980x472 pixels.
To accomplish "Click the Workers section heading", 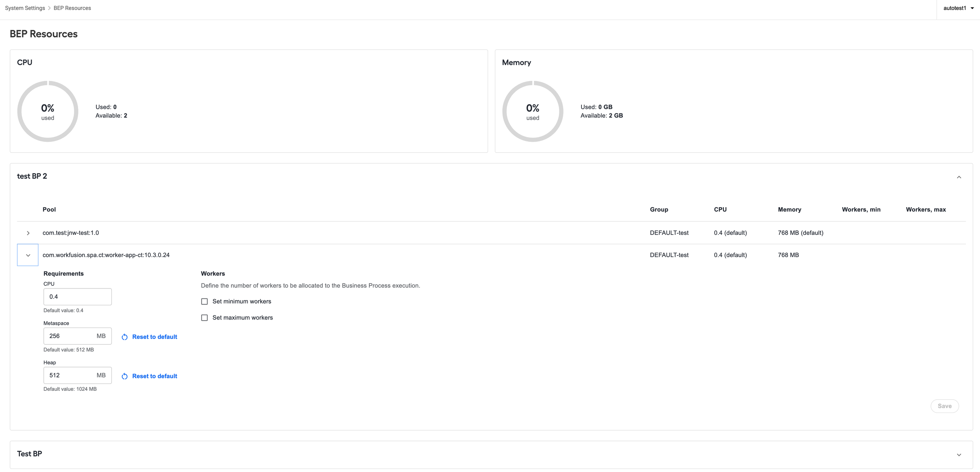I will (x=213, y=274).
